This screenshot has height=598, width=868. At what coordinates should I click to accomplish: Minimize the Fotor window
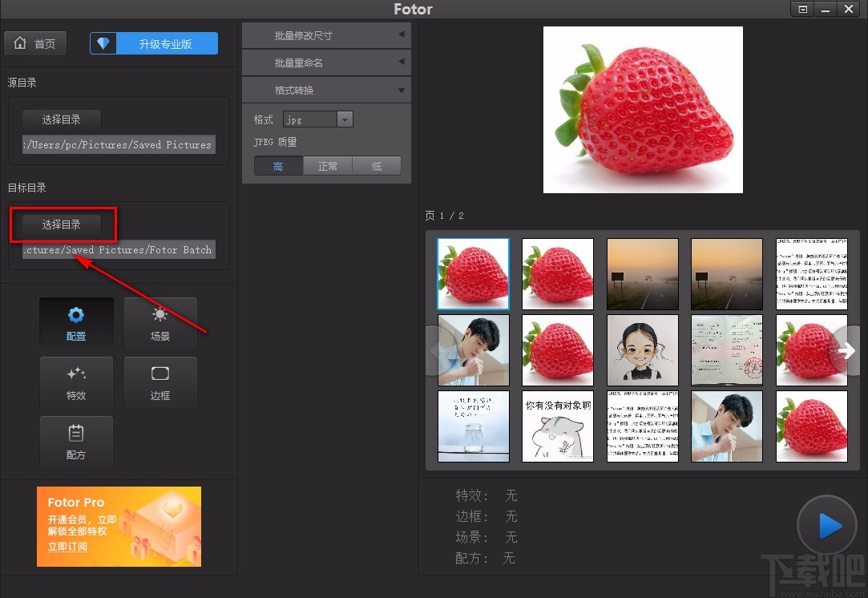826,9
